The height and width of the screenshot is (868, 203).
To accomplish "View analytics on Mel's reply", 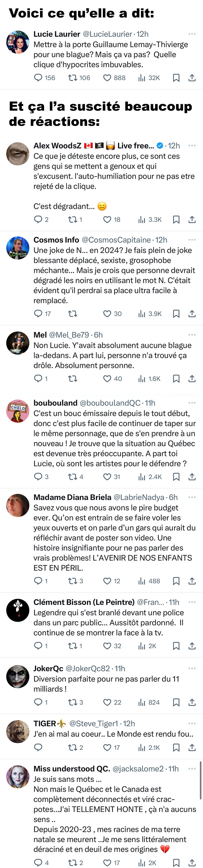I will pos(142,379).
